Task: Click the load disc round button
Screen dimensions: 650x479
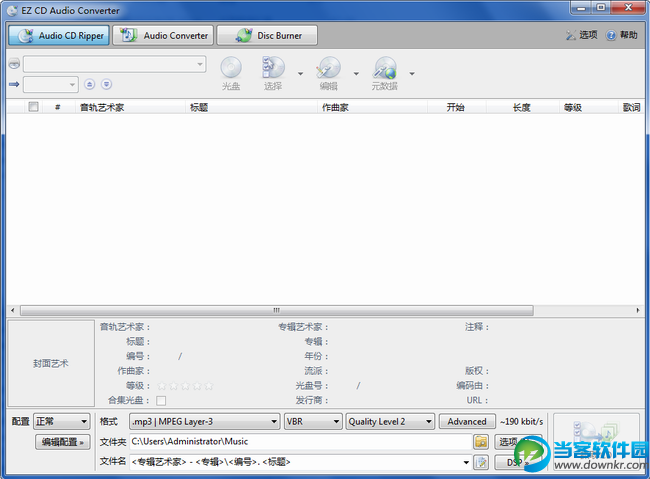Action: [x=107, y=85]
